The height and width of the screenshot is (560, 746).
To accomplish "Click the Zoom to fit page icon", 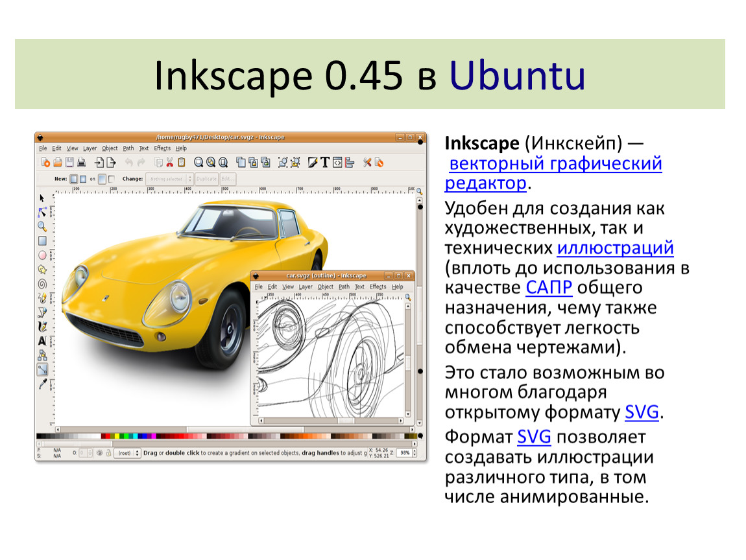I will (x=223, y=163).
